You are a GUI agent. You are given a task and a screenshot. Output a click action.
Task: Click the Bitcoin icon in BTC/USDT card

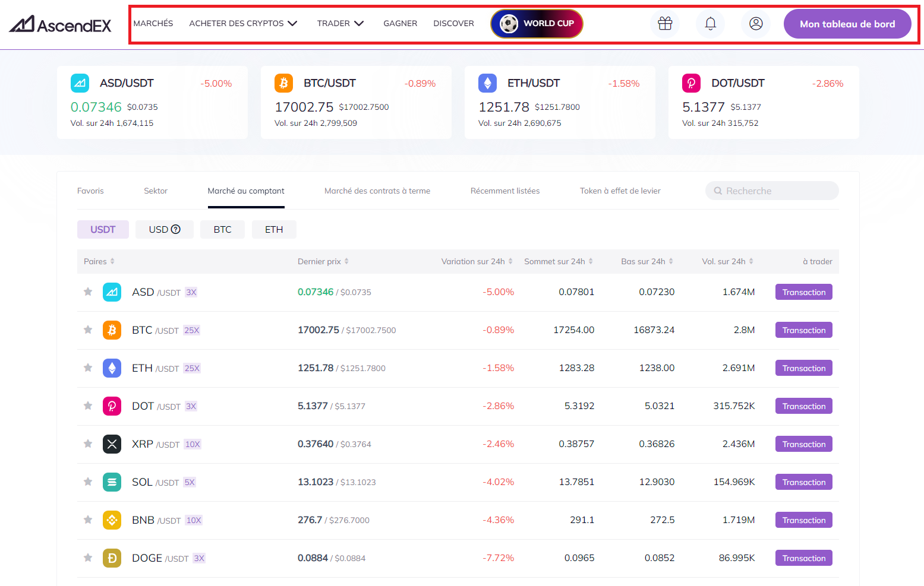tap(283, 83)
